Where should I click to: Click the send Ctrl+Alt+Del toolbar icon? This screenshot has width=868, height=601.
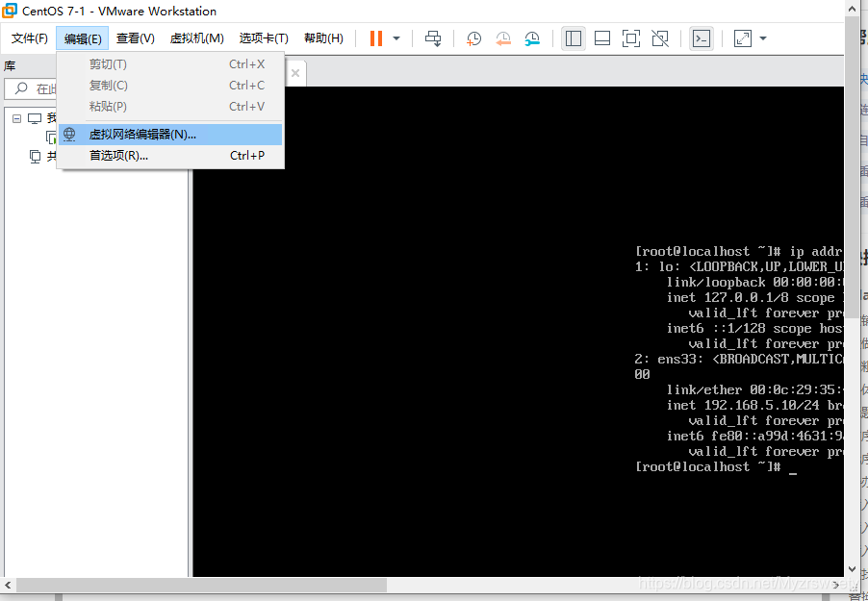433,38
